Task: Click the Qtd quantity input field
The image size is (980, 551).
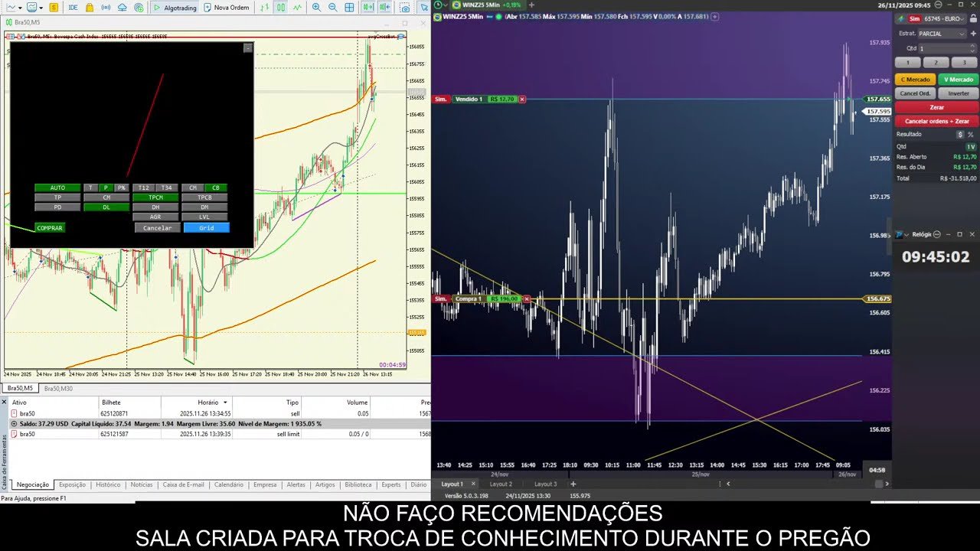Action: 947,48
